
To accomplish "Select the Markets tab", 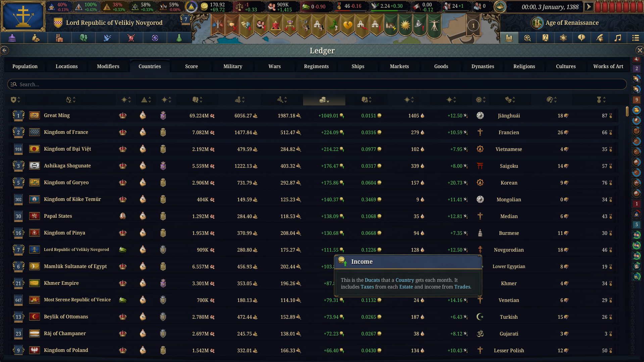I will tap(399, 66).
